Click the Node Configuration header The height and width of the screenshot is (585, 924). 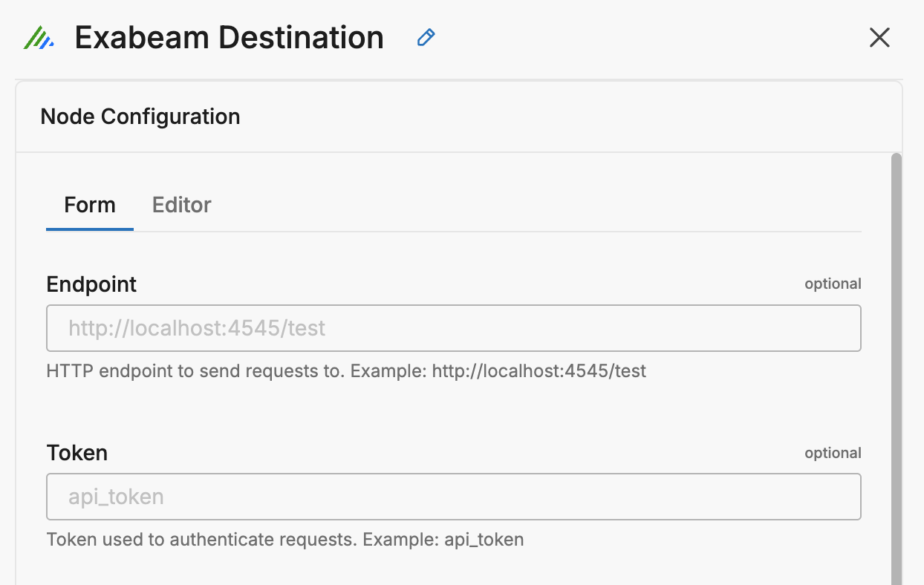[x=140, y=117]
